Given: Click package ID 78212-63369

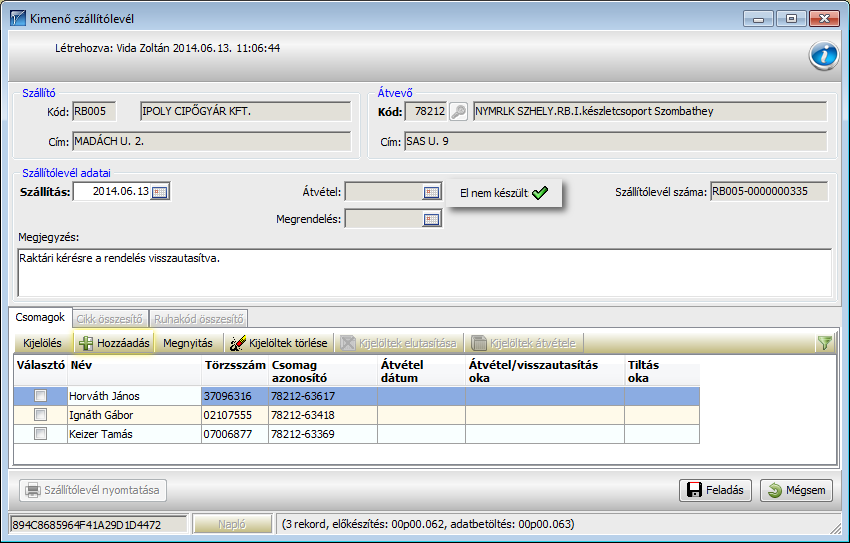Looking at the screenshot, I should point(323,434).
